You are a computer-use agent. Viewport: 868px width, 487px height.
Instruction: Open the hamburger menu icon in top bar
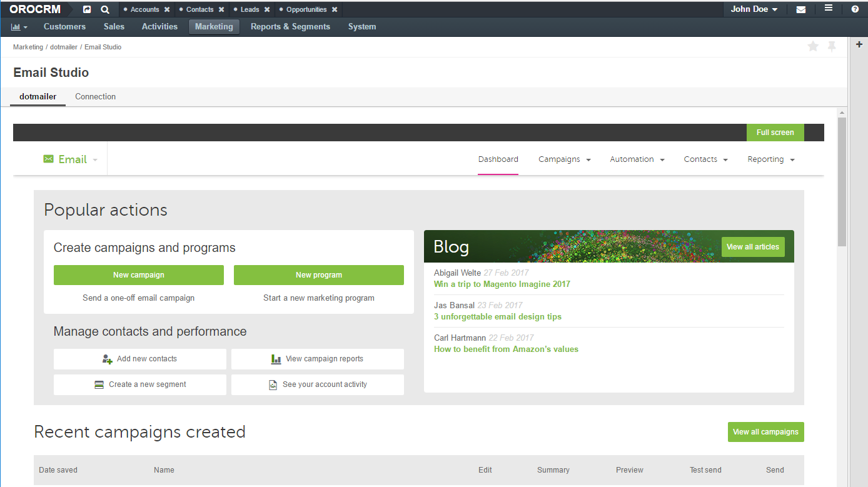[829, 8]
